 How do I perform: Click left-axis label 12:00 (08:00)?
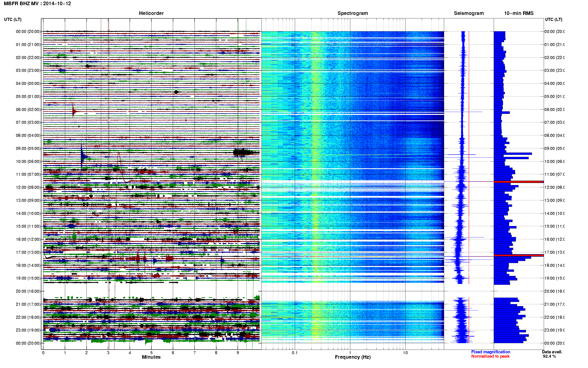[x=28, y=187]
